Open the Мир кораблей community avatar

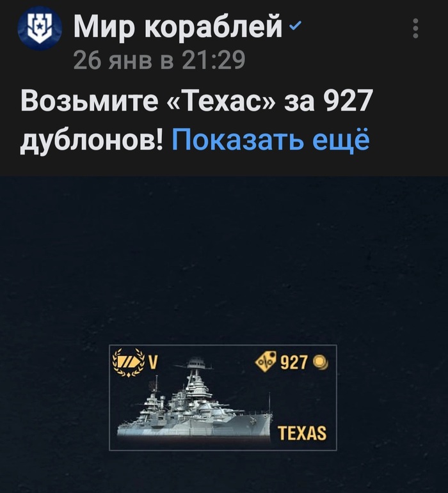pos(40,28)
